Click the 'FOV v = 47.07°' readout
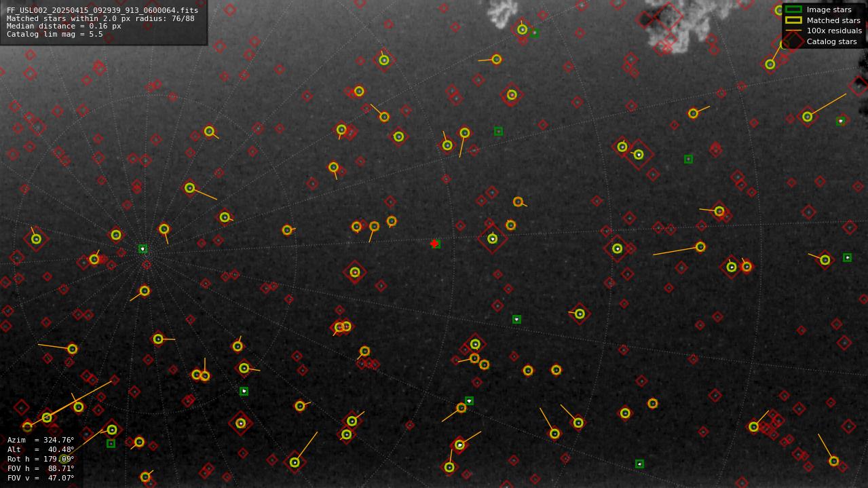Image resolution: width=868 pixels, height=488 pixels. point(41,478)
